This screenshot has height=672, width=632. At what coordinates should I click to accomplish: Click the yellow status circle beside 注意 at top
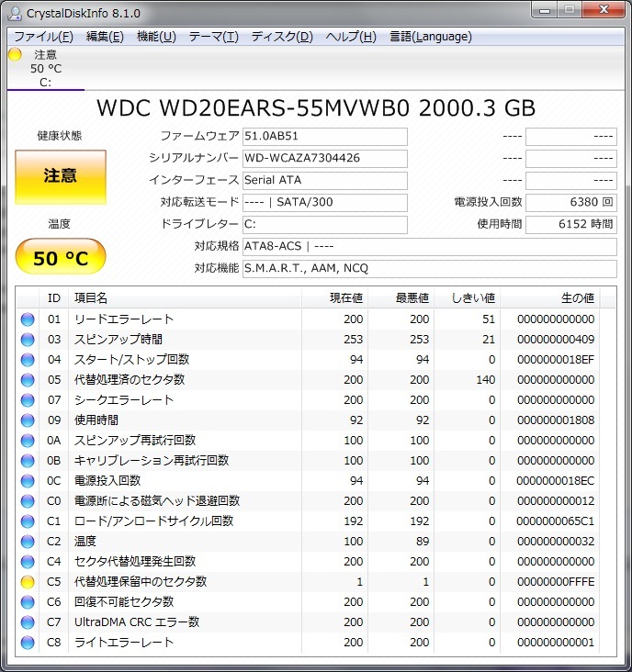[15, 54]
